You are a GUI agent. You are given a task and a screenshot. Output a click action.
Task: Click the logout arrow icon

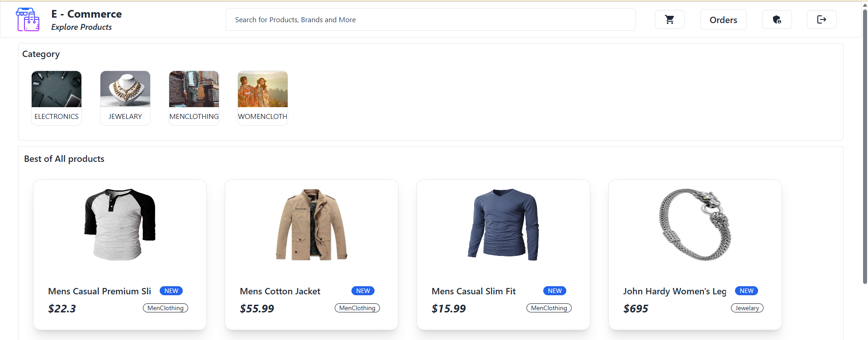pyautogui.click(x=821, y=19)
